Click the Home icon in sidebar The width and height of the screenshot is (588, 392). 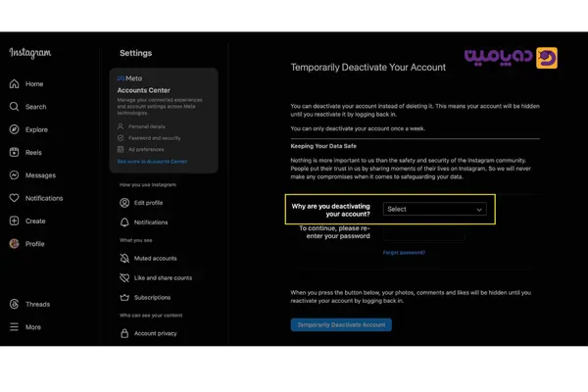click(15, 84)
